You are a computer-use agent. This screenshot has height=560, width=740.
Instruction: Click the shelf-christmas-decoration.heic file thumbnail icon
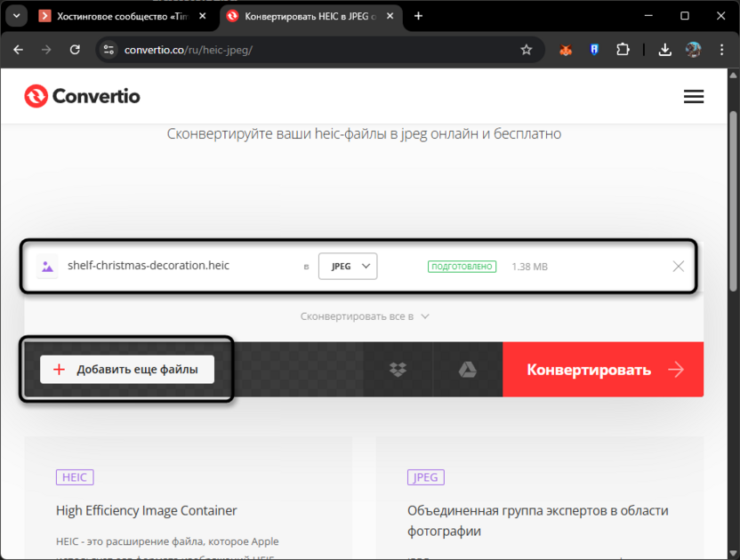point(47,266)
